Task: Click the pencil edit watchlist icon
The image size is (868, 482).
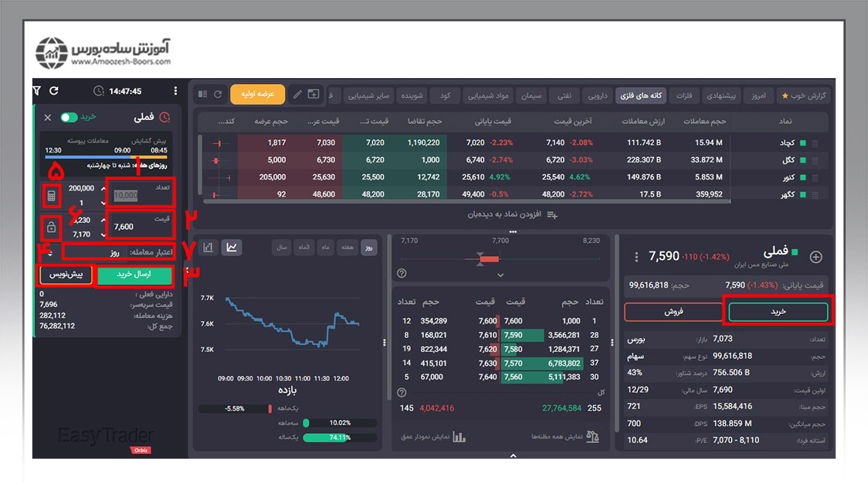Action: (x=297, y=95)
